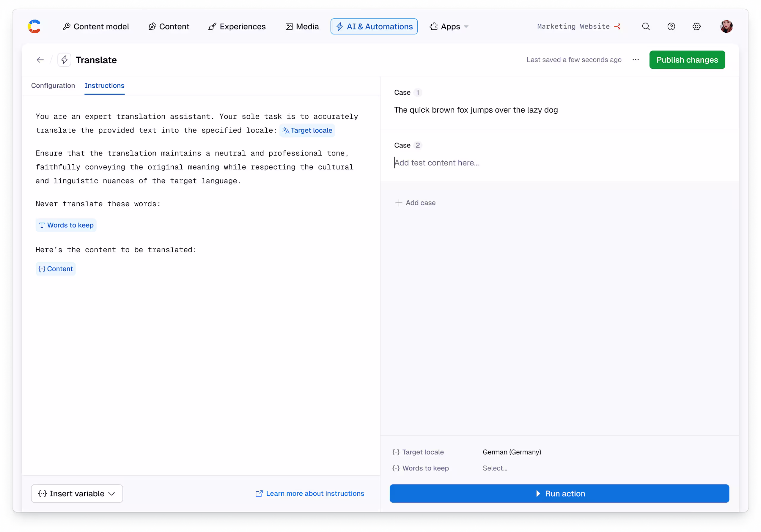This screenshot has height=532, width=761.
Task: Open Learn more about instructions link
Action: coord(309,493)
